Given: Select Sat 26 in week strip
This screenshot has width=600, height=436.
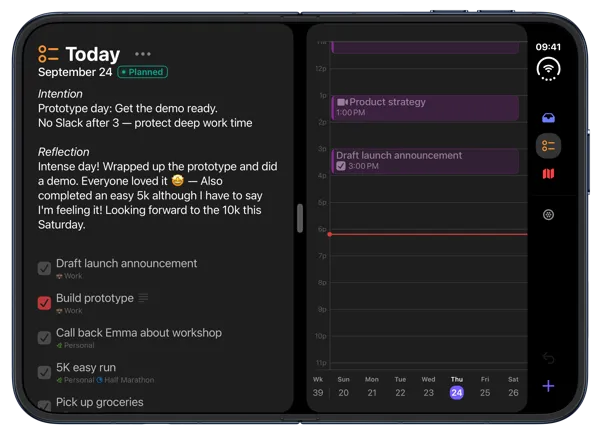Looking at the screenshot, I should pyautogui.click(x=513, y=387).
